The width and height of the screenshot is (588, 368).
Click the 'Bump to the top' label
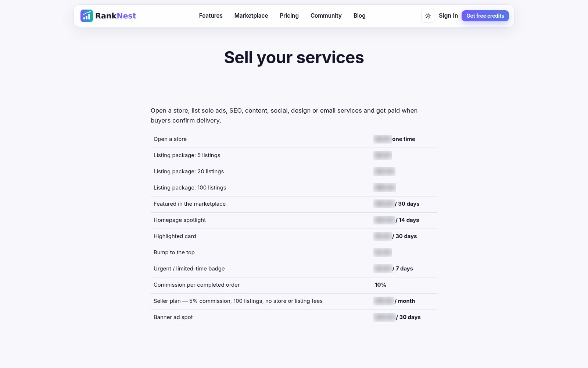point(174,252)
